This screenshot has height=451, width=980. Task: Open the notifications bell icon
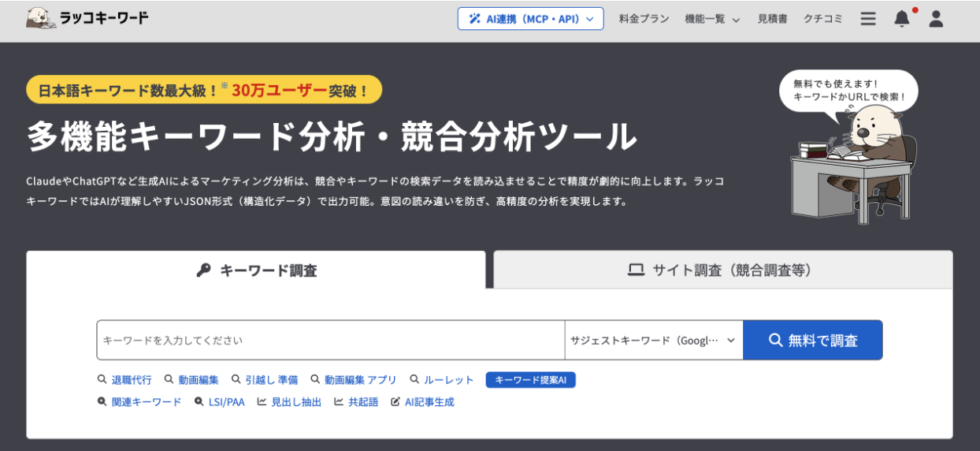(x=902, y=19)
